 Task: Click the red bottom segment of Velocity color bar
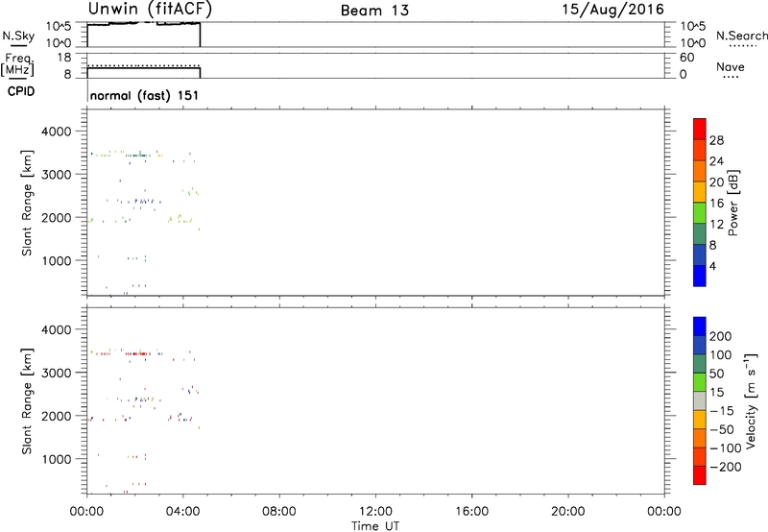700,475
